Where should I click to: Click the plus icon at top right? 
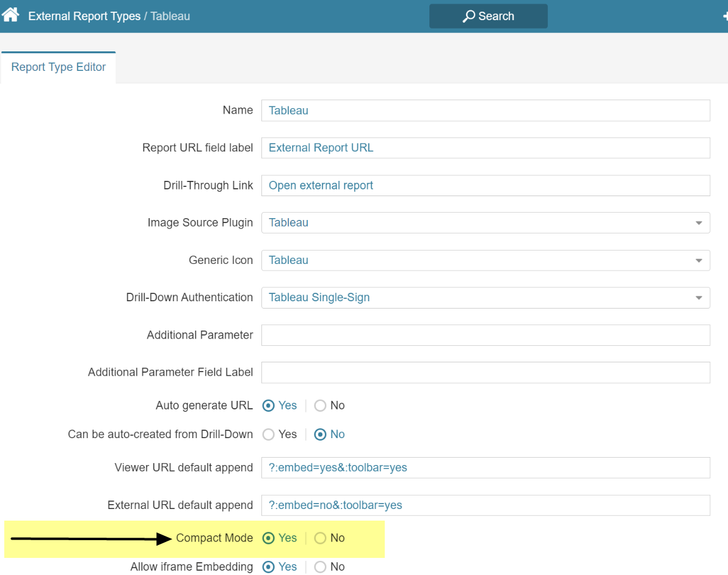click(x=724, y=16)
